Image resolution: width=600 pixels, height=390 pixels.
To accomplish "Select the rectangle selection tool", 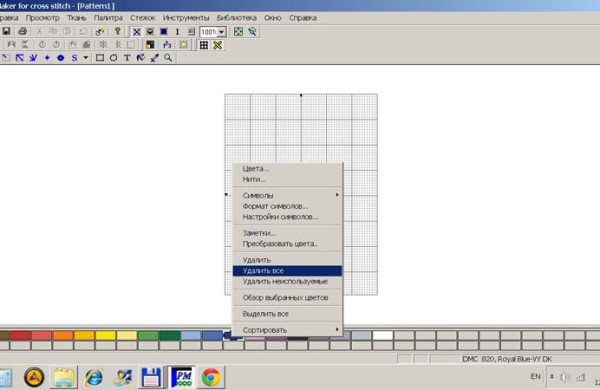I will pyautogui.click(x=100, y=58).
